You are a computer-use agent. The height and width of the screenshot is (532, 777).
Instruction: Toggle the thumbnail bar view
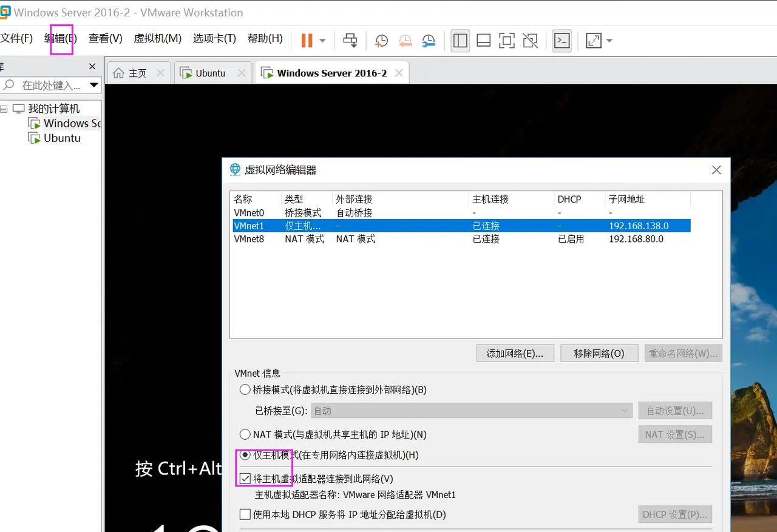[484, 41]
